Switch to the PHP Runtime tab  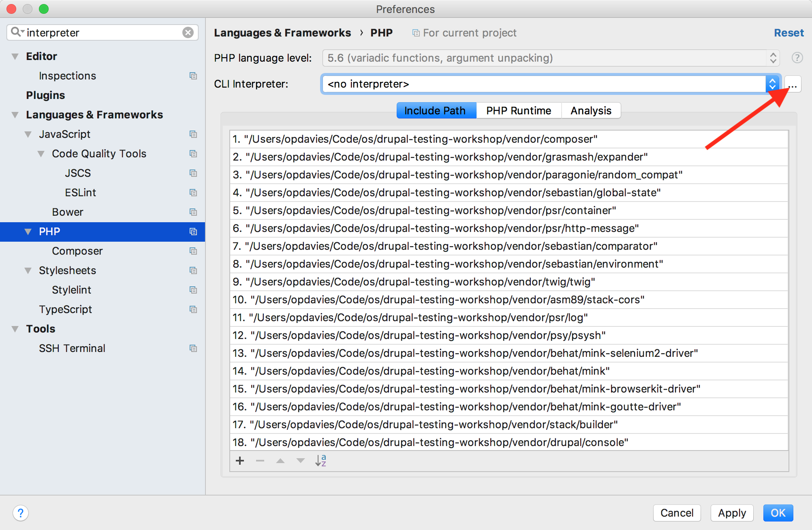(x=518, y=111)
